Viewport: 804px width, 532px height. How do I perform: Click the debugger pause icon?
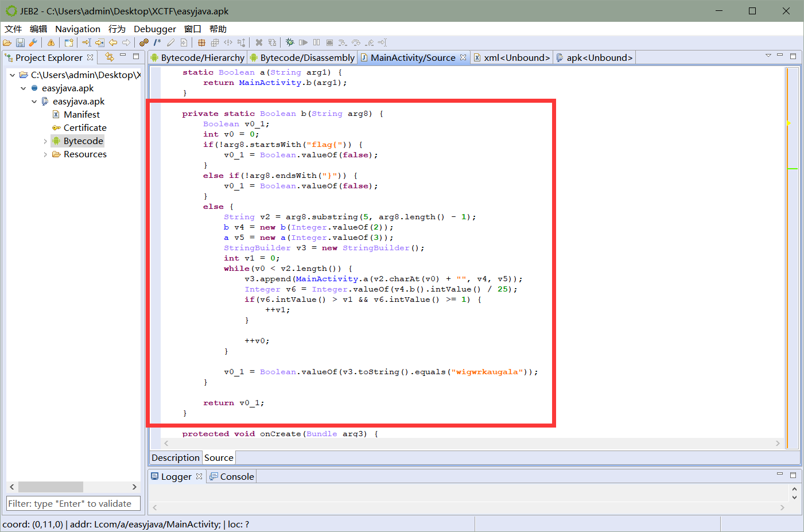point(316,42)
